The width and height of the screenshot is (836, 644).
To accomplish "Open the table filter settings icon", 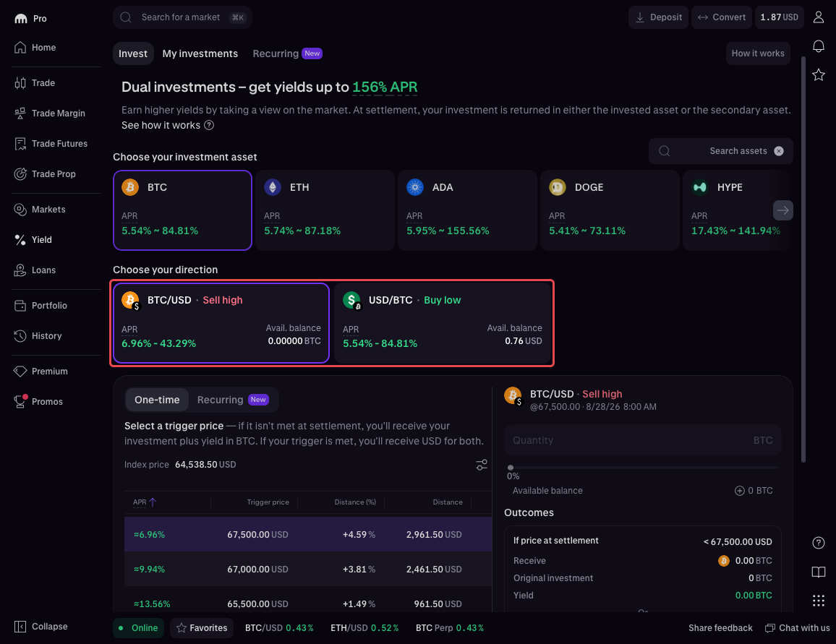I will tap(482, 465).
